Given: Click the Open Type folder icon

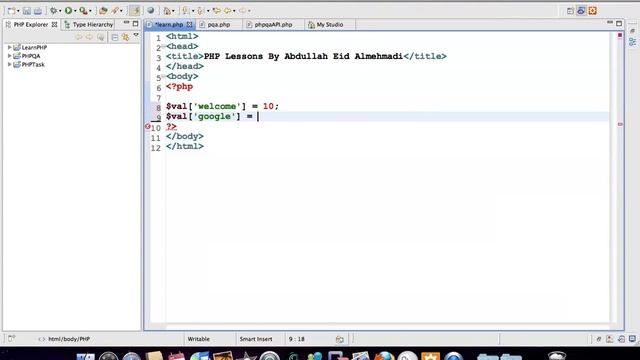Looking at the screenshot, I should [x=103, y=11].
